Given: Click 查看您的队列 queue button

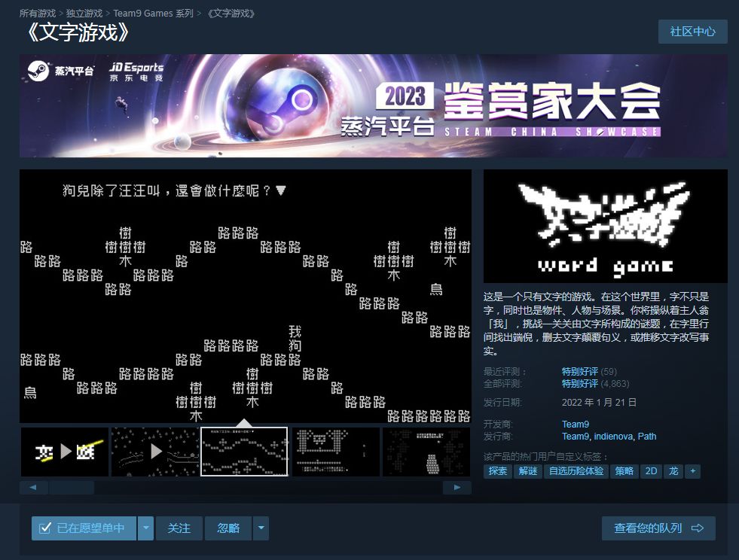Looking at the screenshot, I should click(x=658, y=528).
